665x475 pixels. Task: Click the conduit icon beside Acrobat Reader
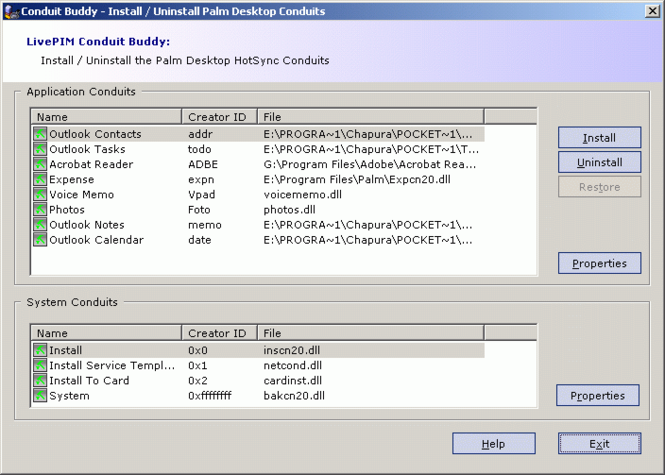click(40, 164)
